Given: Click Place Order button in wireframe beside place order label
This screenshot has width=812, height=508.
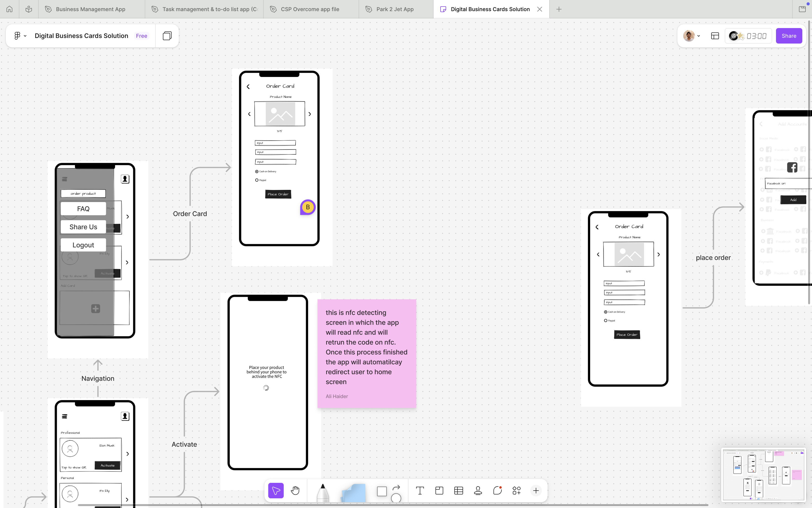Looking at the screenshot, I should [x=627, y=335].
